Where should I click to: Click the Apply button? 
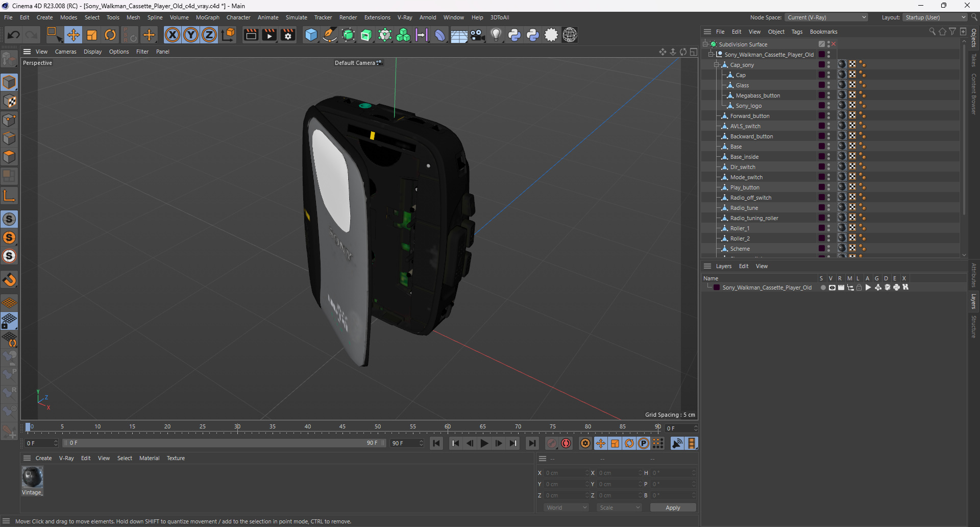point(673,508)
